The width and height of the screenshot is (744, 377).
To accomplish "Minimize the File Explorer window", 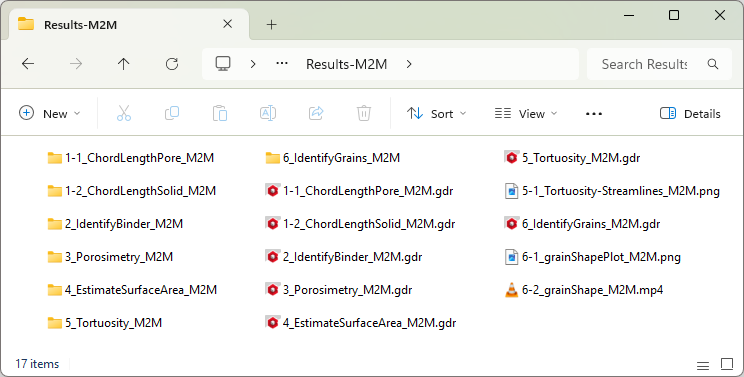I will click(629, 15).
